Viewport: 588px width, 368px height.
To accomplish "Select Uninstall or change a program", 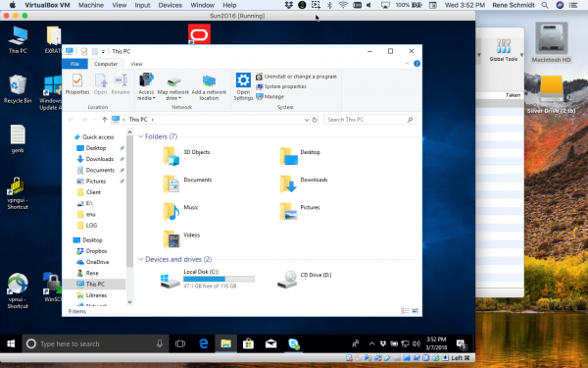I will pos(296,77).
